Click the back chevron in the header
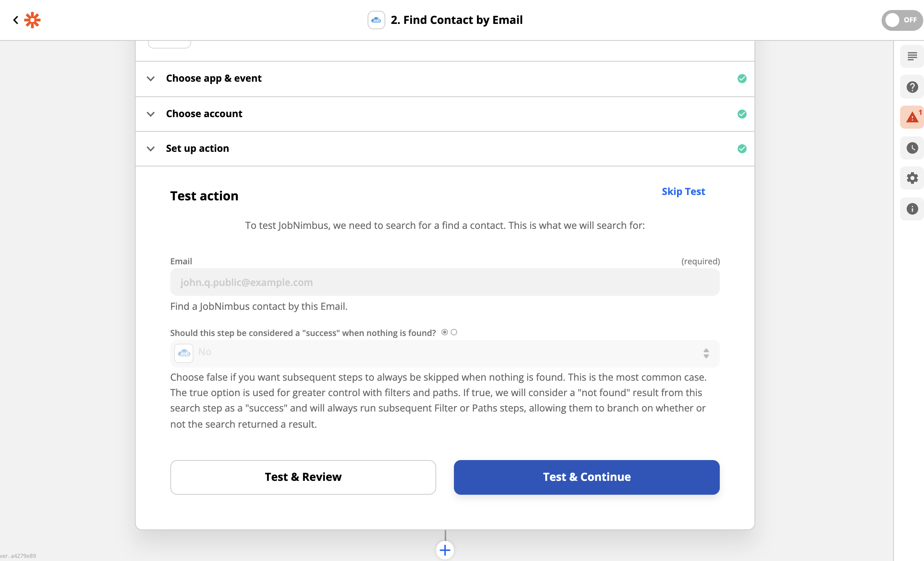This screenshot has width=924, height=561. (x=16, y=20)
